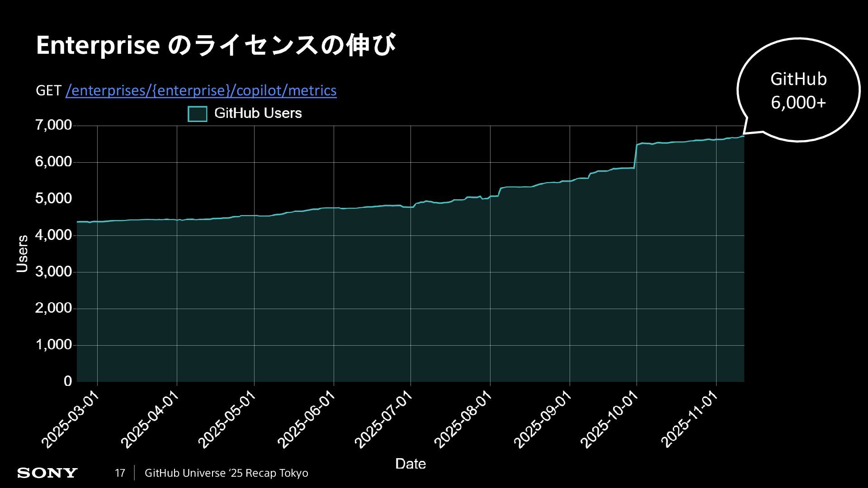Viewport: 868px width, 488px height.
Task: Click the GitHub Users legend label
Action: pyautogui.click(x=258, y=113)
